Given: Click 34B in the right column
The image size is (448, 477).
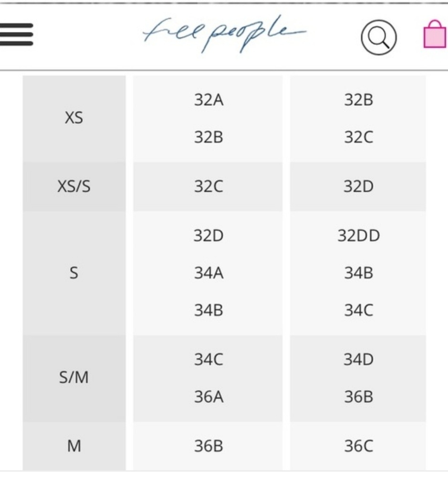Looking at the screenshot, I should point(358,273).
